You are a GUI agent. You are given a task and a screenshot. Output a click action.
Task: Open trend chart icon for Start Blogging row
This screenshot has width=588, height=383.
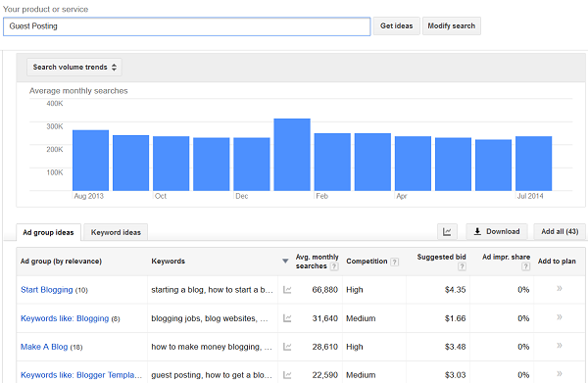(x=287, y=290)
